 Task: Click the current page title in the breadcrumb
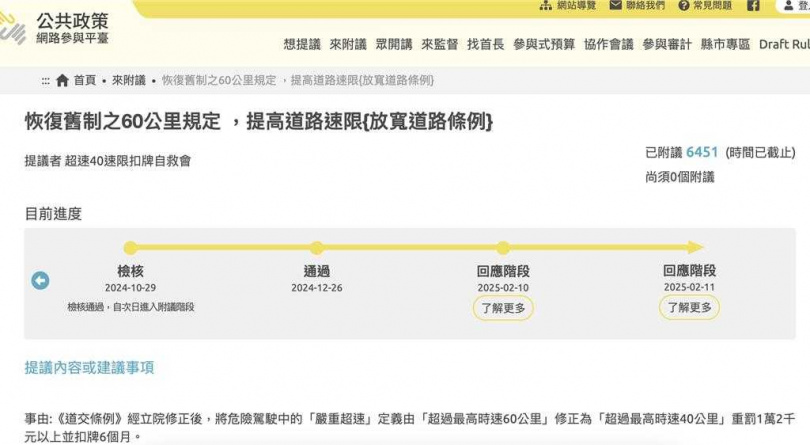pyautogui.click(x=298, y=80)
